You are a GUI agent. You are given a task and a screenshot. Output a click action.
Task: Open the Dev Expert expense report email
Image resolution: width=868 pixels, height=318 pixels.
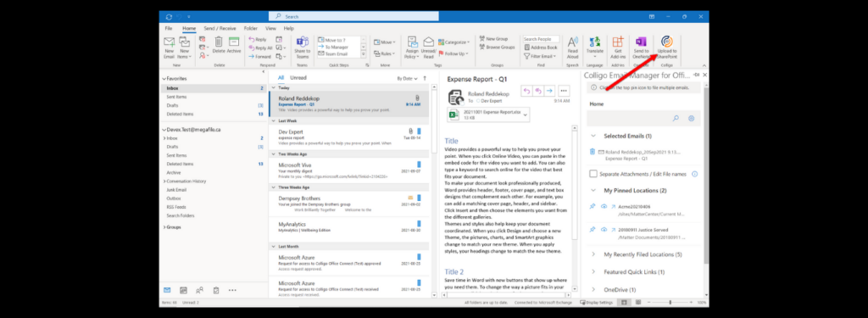348,137
